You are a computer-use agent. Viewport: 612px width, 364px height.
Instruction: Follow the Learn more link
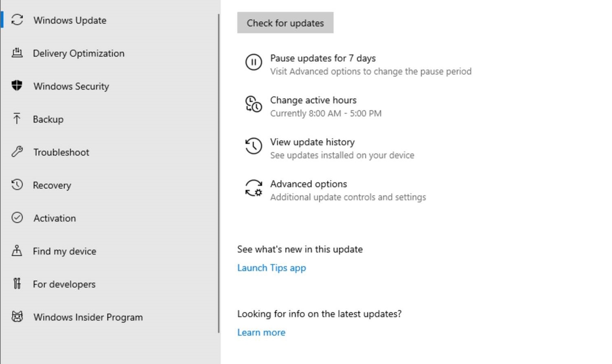coord(261,333)
